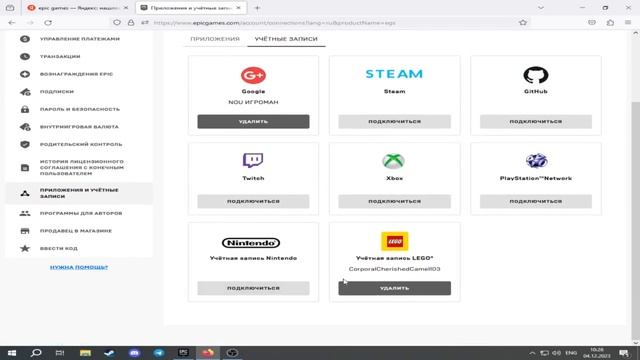The width and height of the screenshot is (640, 360).
Task: Connect GitHub account
Action: click(536, 121)
